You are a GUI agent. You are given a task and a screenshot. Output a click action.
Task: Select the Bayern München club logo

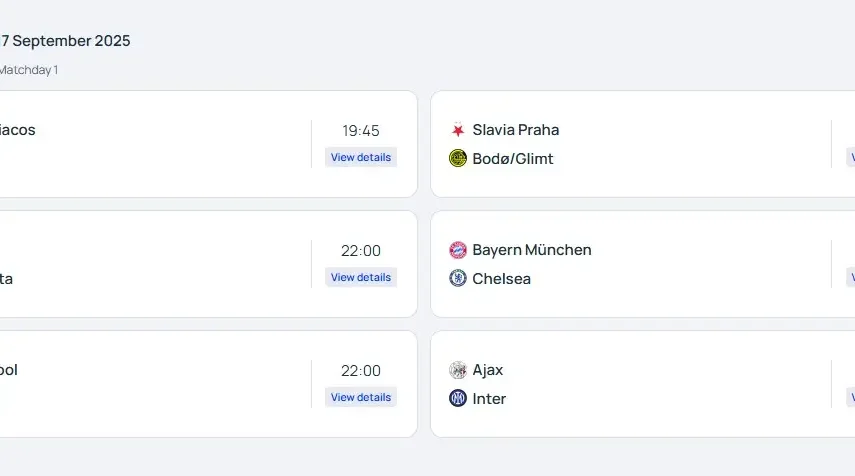(x=458, y=250)
